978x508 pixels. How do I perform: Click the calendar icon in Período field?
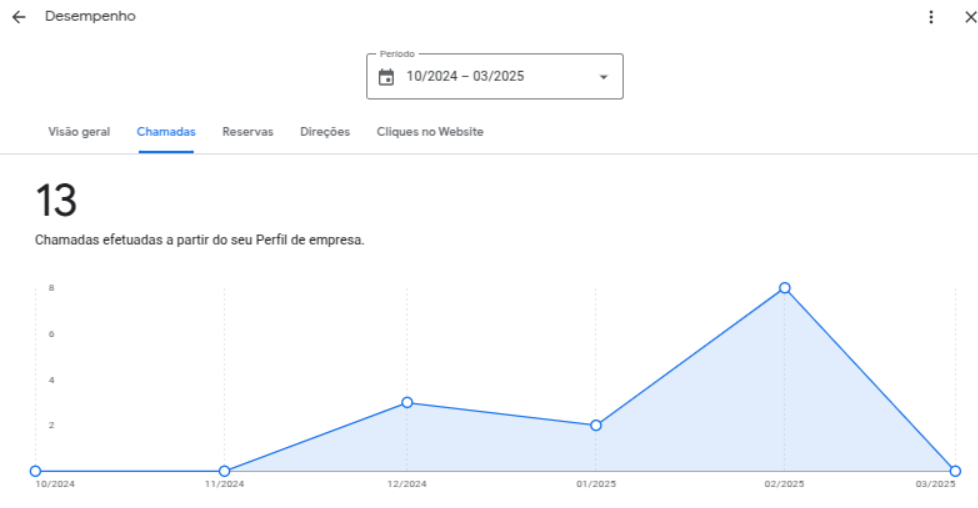[x=386, y=77]
